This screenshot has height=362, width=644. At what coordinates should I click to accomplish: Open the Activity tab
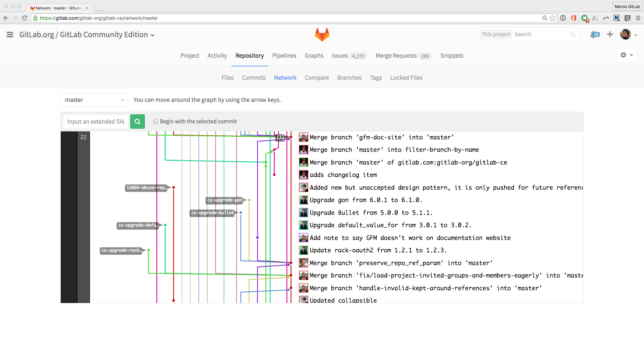(x=217, y=56)
